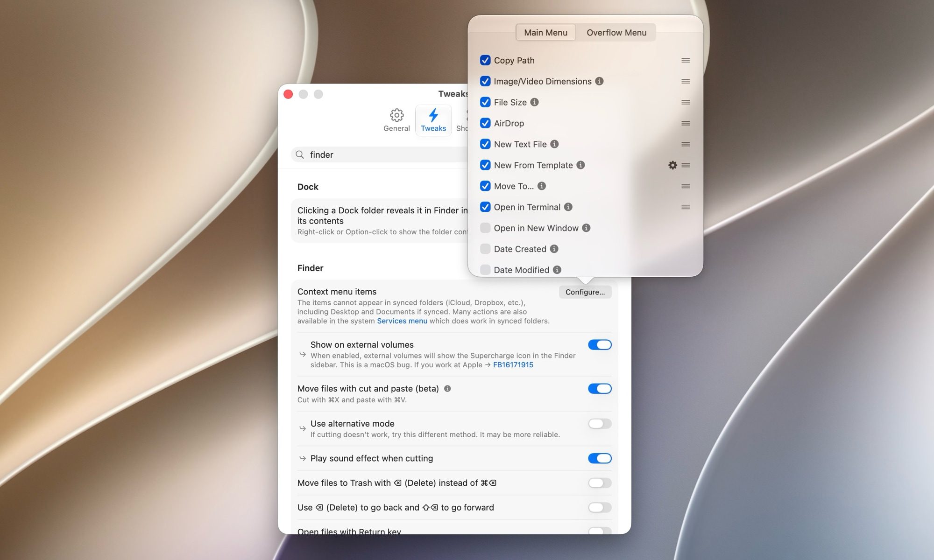Click the info icon next to Date Modified

557,270
